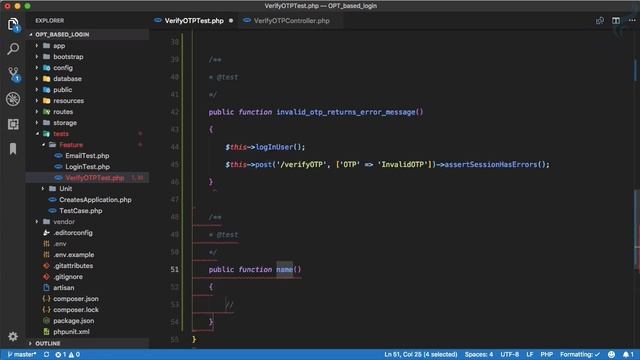Click invalid_otp_returns_error_message function name
The width and height of the screenshot is (640, 360).
point(346,112)
